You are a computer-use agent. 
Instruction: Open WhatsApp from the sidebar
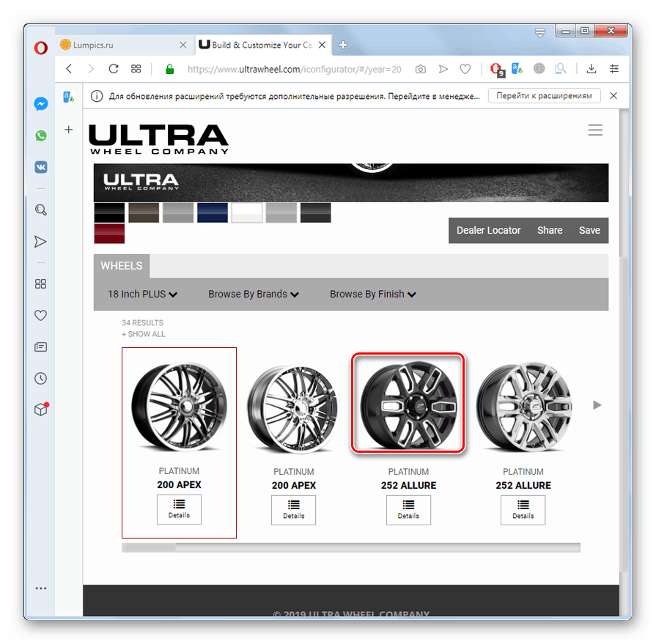pyautogui.click(x=40, y=136)
